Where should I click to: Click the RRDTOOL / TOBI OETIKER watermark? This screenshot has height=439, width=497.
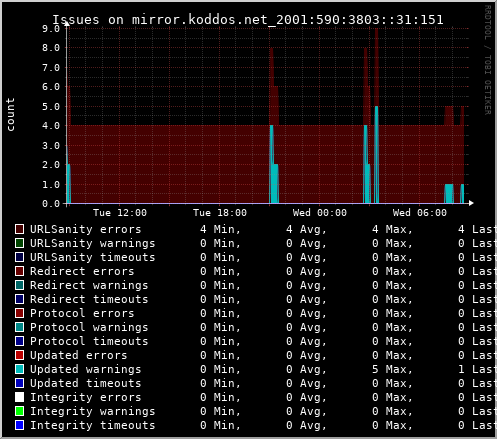pyautogui.click(x=488, y=60)
